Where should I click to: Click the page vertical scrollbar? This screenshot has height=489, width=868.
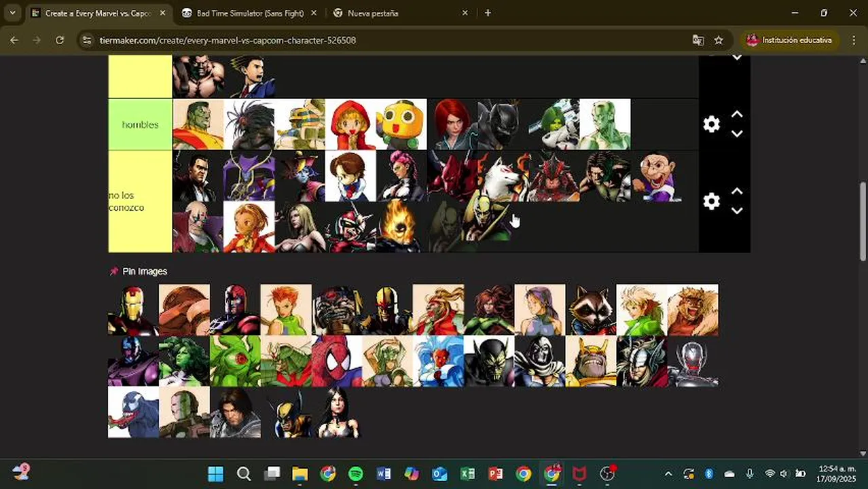(x=863, y=221)
